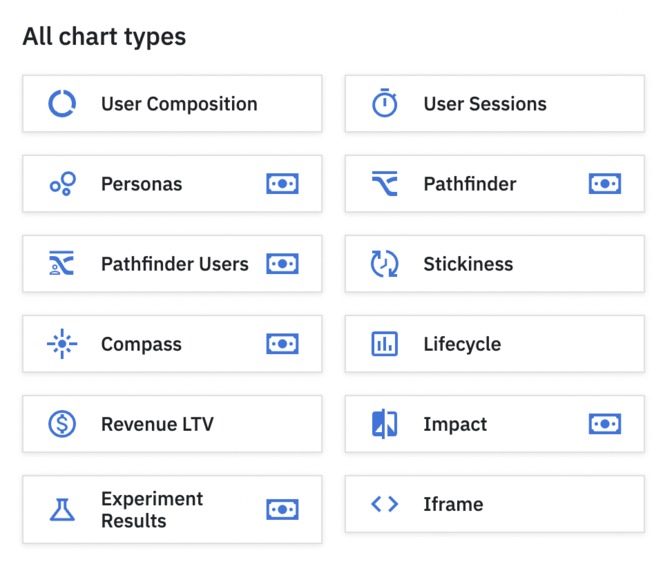
Task: Click the Experiment Results flask icon
Action: coord(62,510)
